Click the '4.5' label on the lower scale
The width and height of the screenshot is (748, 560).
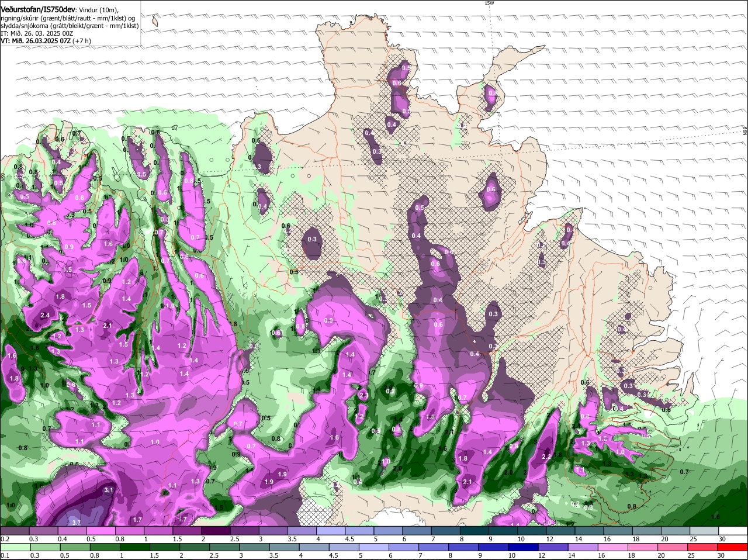[333, 555]
